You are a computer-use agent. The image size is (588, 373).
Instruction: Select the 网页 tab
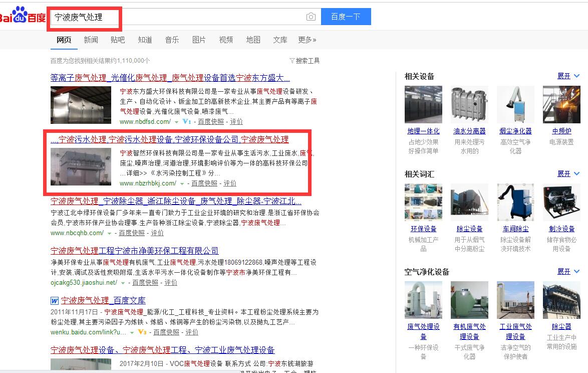tap(64, 40)
